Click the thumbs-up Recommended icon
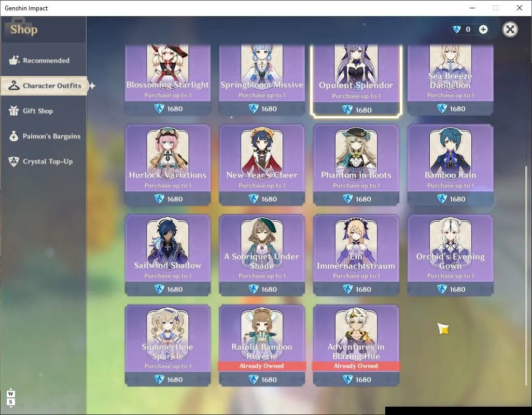Image resolution: width=532 pixels, height=415 pixels. point(14,60)
